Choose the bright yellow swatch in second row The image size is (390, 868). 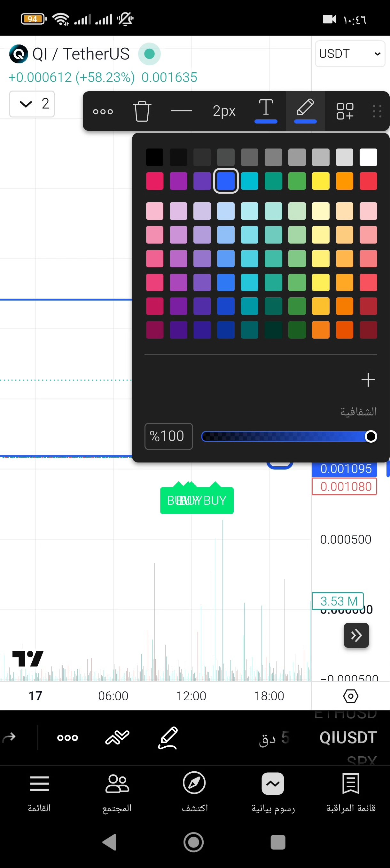click(x=321, y=181)
